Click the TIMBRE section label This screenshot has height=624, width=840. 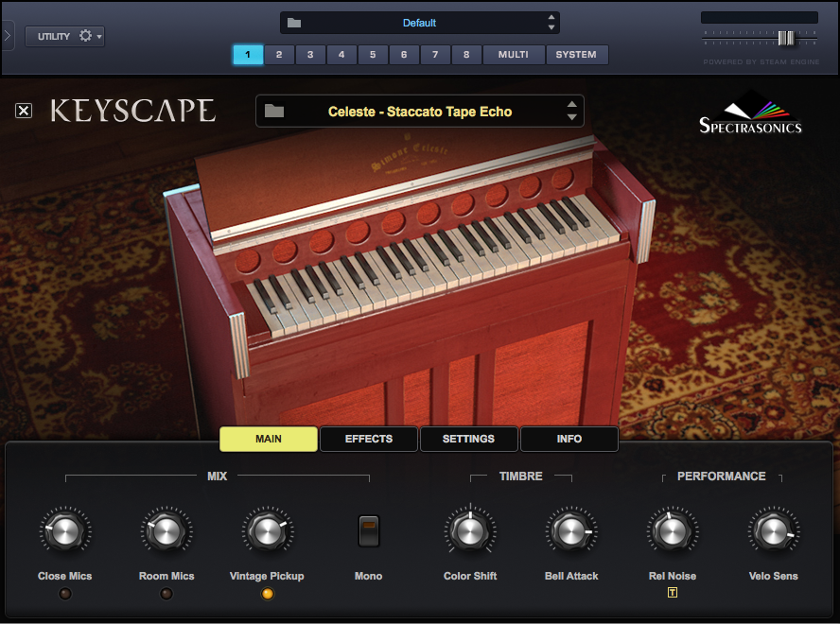(x=520, y=477)
